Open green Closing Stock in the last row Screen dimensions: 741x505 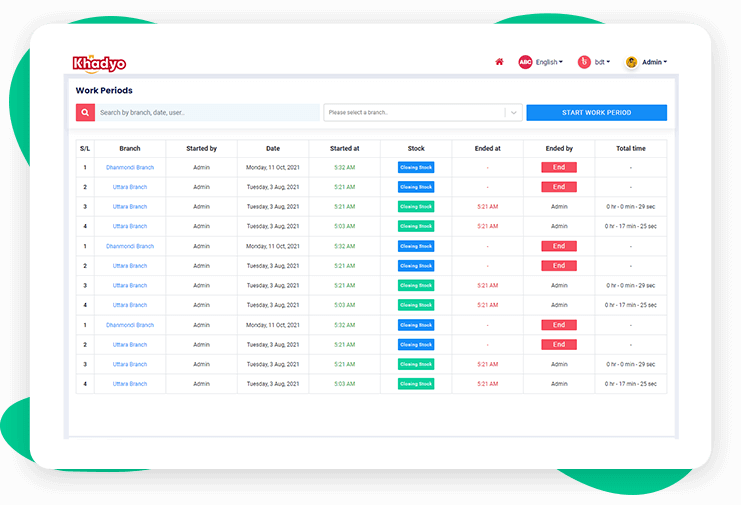tap(416, 384)
